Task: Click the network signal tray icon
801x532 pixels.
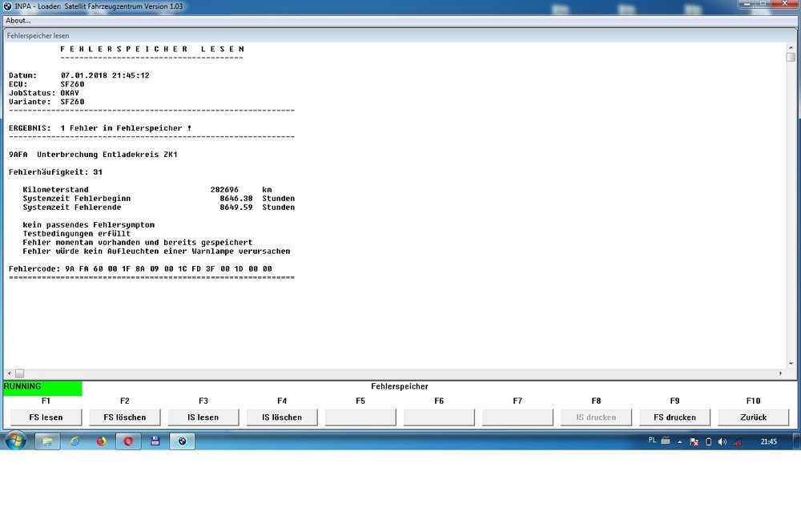Action: tap(736, 441)
